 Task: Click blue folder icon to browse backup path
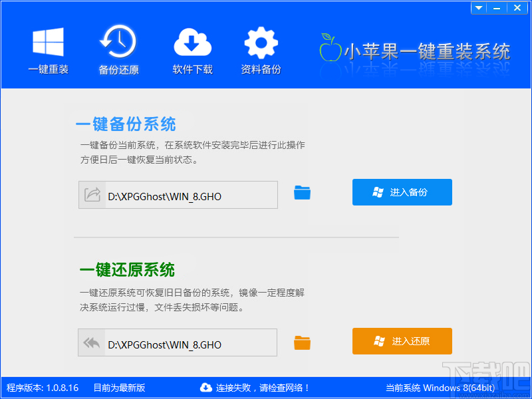point(302,192)
